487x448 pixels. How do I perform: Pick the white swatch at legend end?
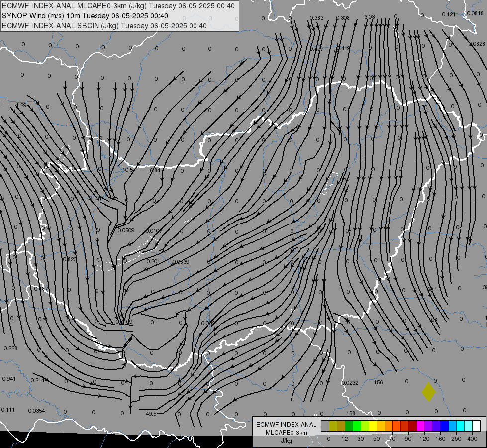coord(476,426)
